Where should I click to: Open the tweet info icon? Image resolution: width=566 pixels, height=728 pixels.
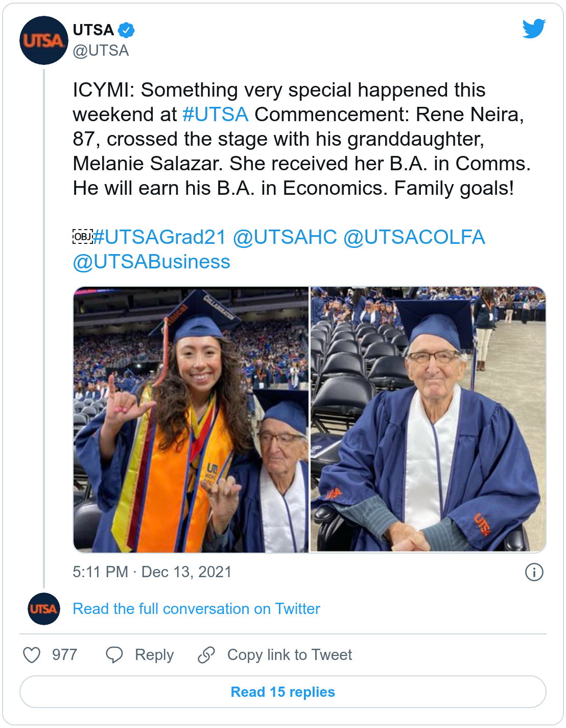[x=534, y=572]
